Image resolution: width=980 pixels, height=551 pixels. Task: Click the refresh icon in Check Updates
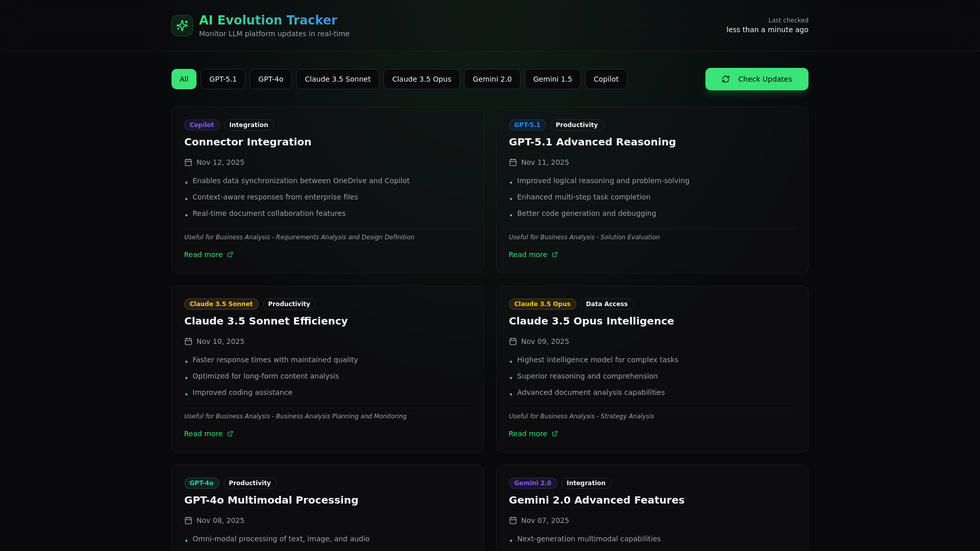[726, 79]
